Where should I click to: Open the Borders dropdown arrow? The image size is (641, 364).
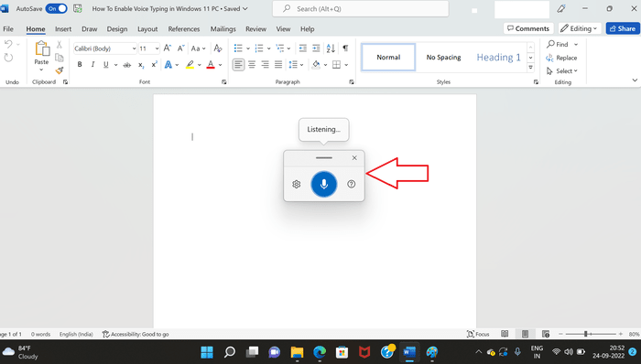click(x=346, y=65)
